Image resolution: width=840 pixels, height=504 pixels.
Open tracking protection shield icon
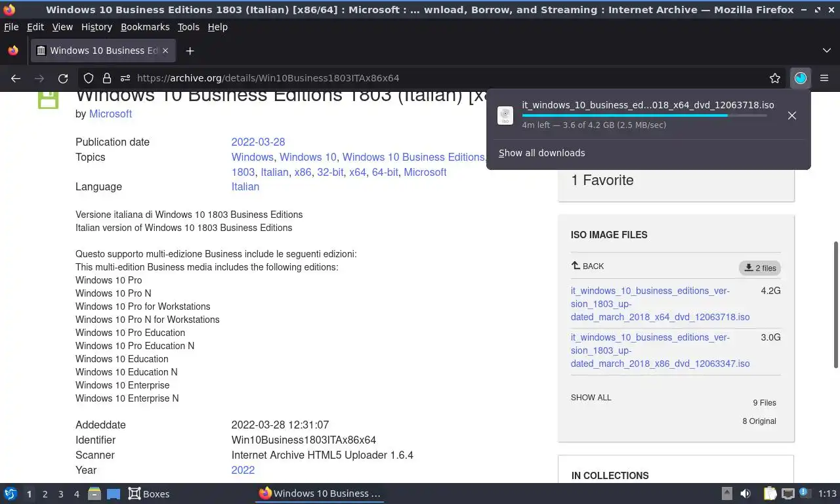pos(89,78)
